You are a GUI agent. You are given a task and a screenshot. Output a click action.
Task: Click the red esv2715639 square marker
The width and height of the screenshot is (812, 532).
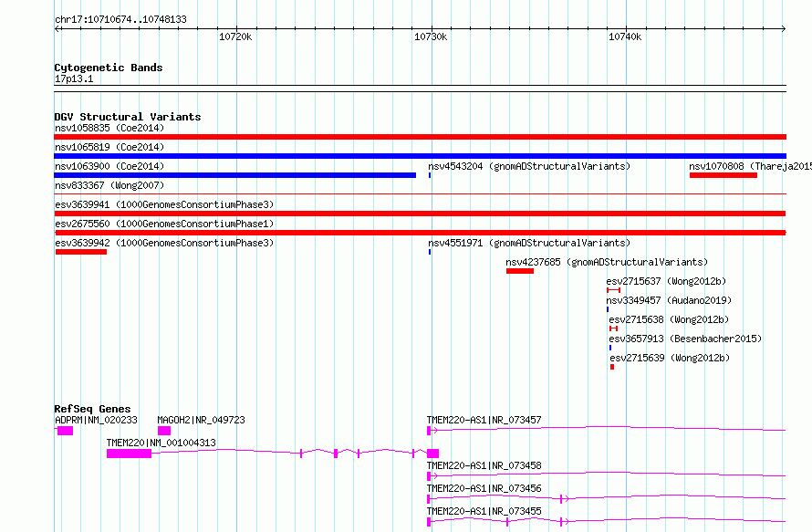pyautogui.click(x=612, y=367)
